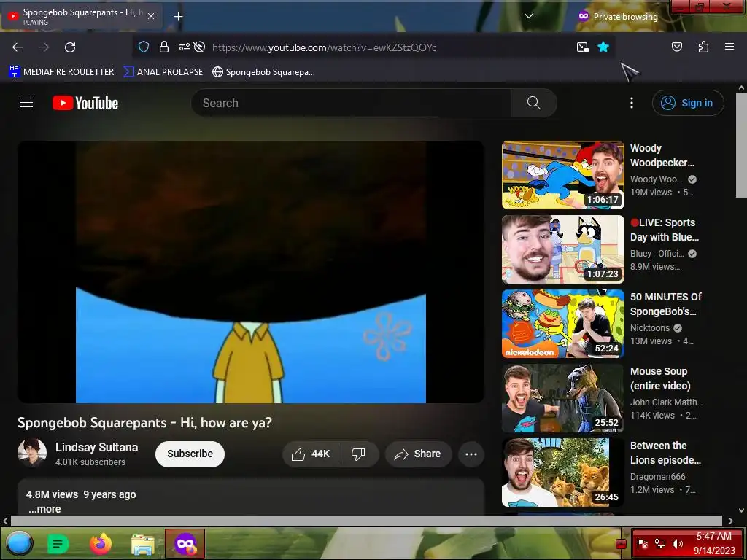
Task: Open the Firefox icon on taskbar
Action: point(101,543)
